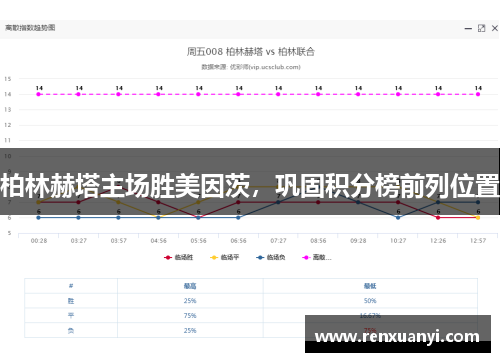Screen dimensions: 500x362
Task: Click the 75% cell in the 平 row
Action: [x=190, y=316]
